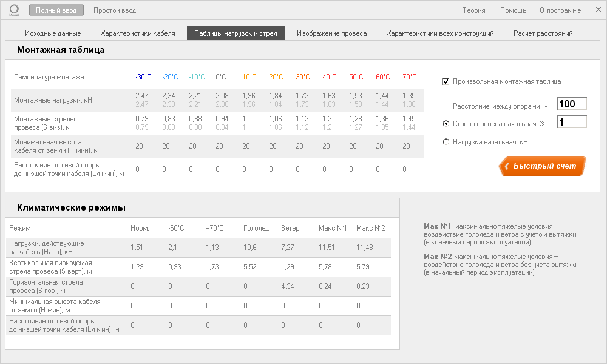
Task: Switch to the Исходные данные tab
Action: [x=53, y=33]
